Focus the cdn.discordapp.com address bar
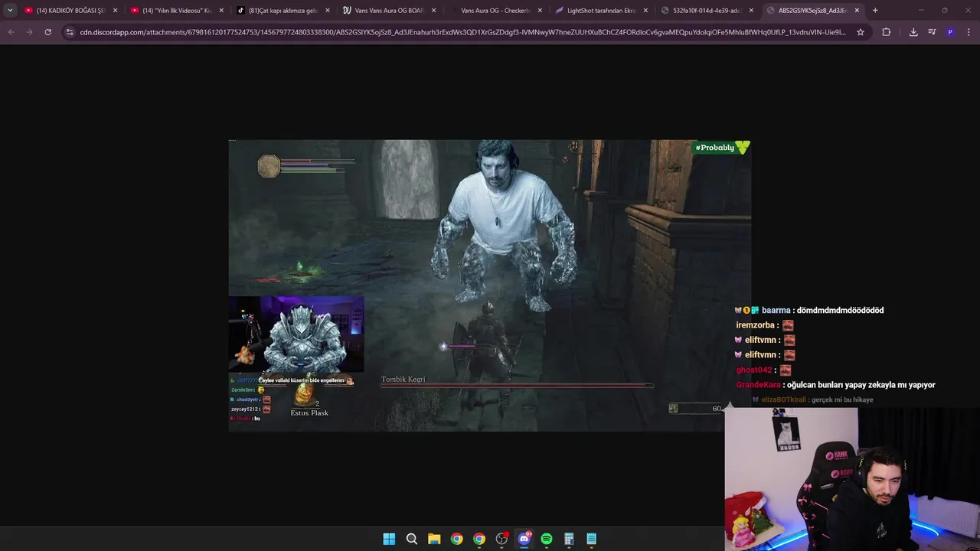 tap(463, 32)
